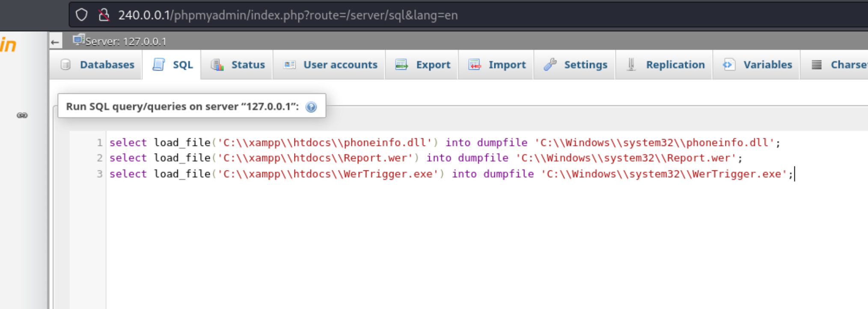Place cursor in WerTrigger.exe query line
The height and width of the screenshot is (309, 868).
[452, 174]
